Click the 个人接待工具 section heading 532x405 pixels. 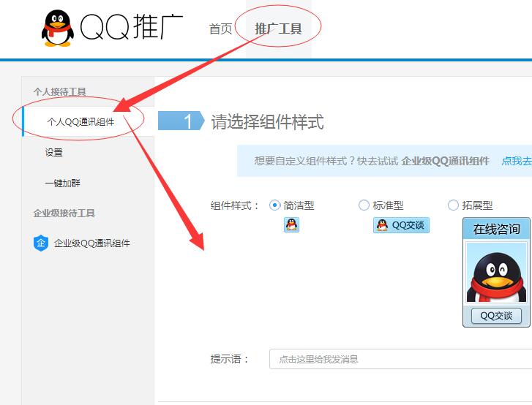(60, 91)
